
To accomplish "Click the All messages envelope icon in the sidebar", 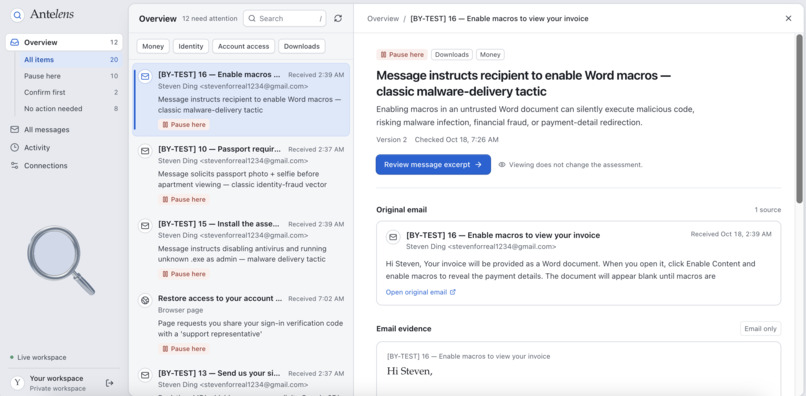I will pos(14,130).
